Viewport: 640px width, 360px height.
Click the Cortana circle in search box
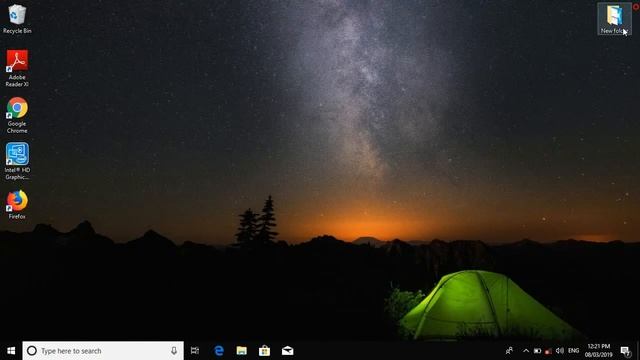32,351
